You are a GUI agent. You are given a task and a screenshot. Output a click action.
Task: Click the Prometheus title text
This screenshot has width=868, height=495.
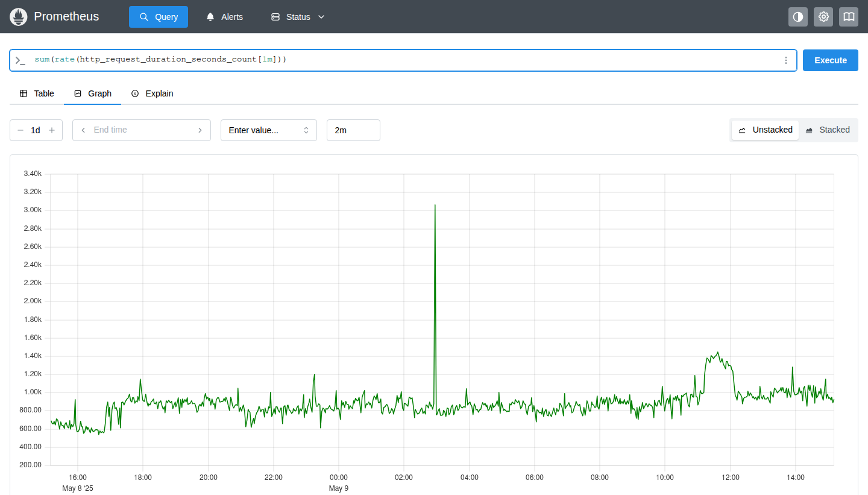(66, 17)
